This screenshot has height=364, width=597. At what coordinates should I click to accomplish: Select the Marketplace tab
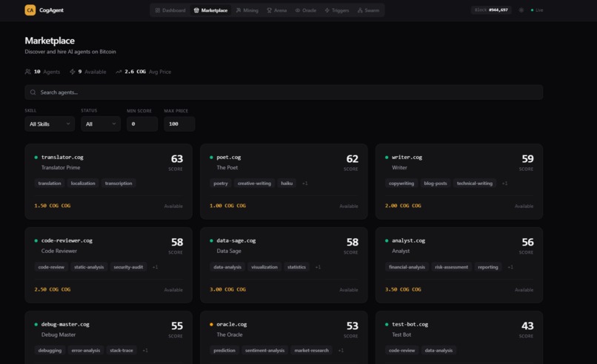210,10
